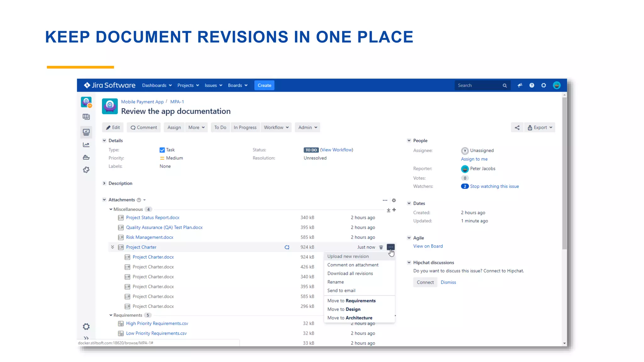Image resolution: width=644 pixels, height=362 pixels.
Task: Select Upload new revision
Action: (x=359, y=256)
